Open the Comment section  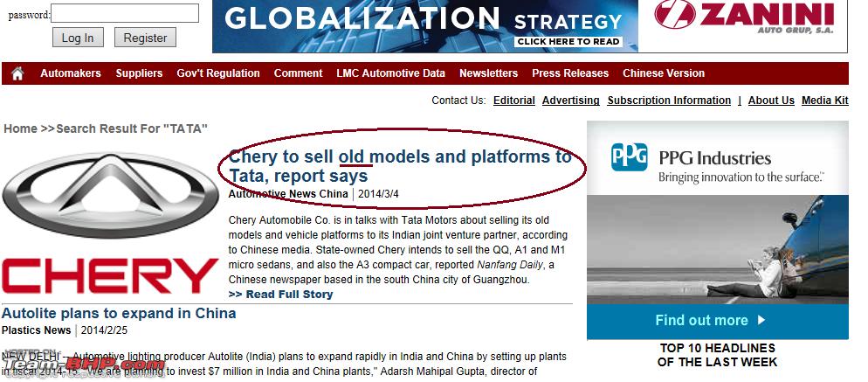coord(298,73)
